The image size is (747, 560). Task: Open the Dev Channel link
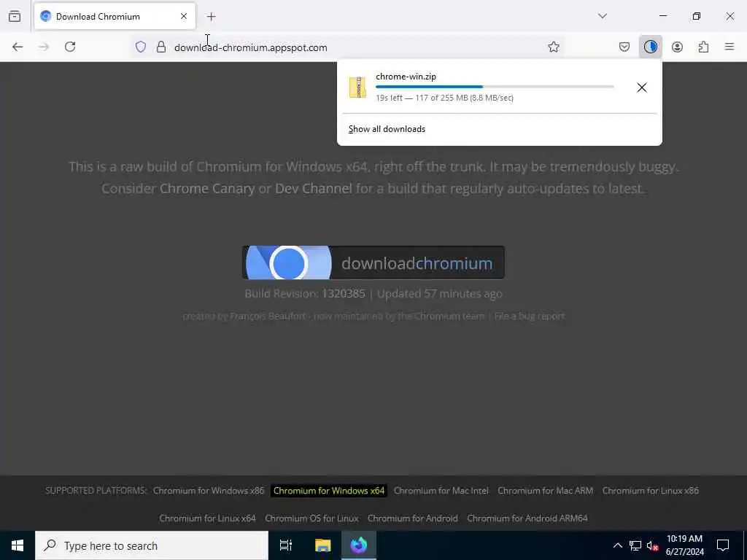pyautogui.click(x=314, y=189)
